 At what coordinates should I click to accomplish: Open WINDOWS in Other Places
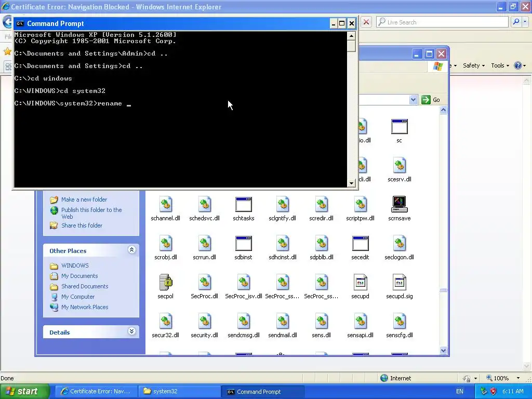point(75,265)
